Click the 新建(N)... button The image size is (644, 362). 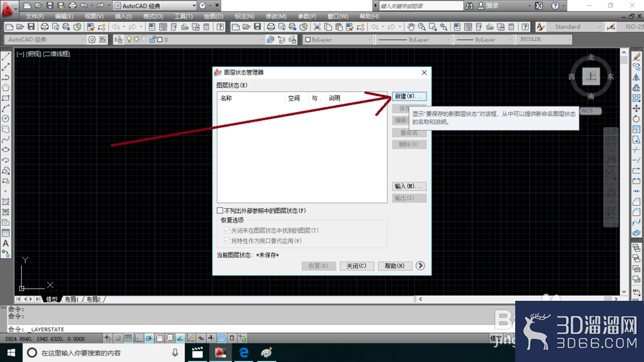(409, 96)
